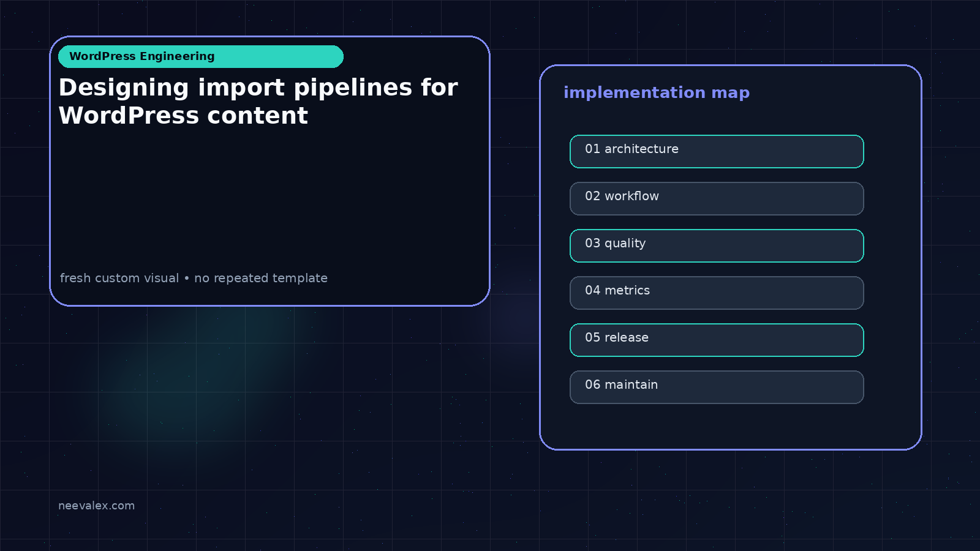Click the neevalex.com link

coord(96,506)
